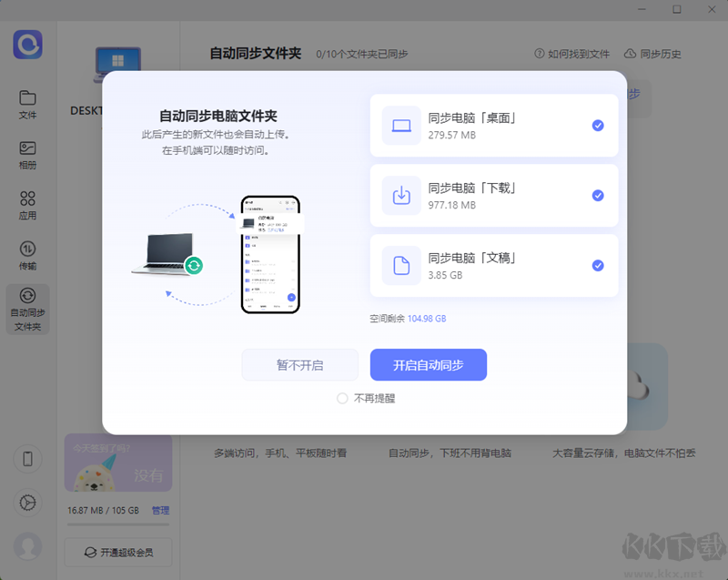Open storage management via the 管理 link

[160, 511]
